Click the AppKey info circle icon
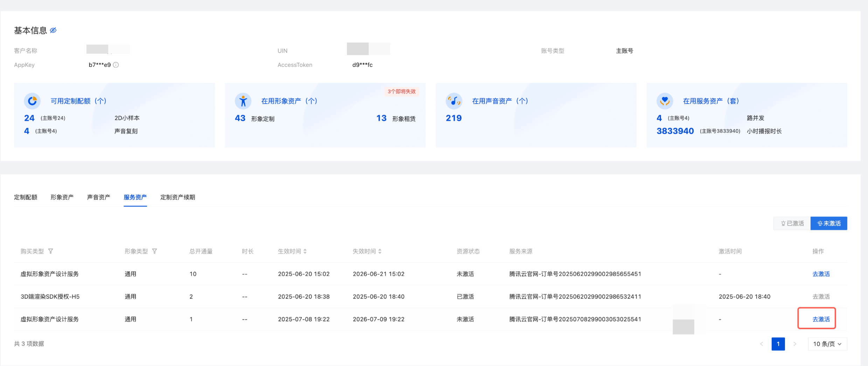This screenshot has height=366, width=868. [x=116, y=65]
